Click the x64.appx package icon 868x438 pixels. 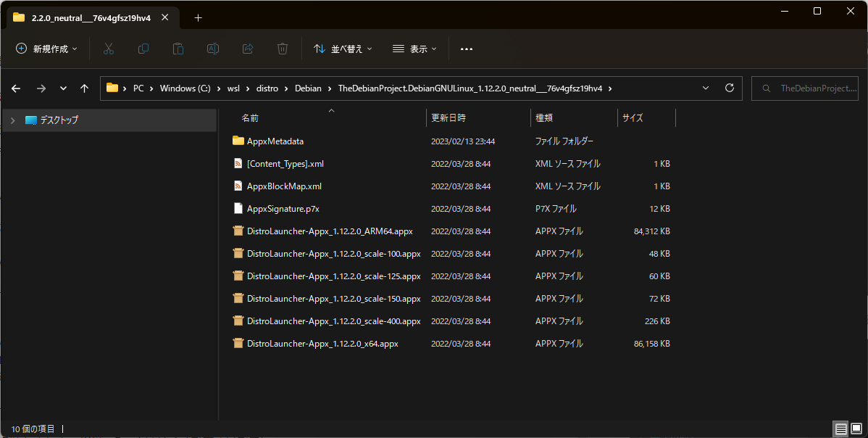tap(238, 343)
